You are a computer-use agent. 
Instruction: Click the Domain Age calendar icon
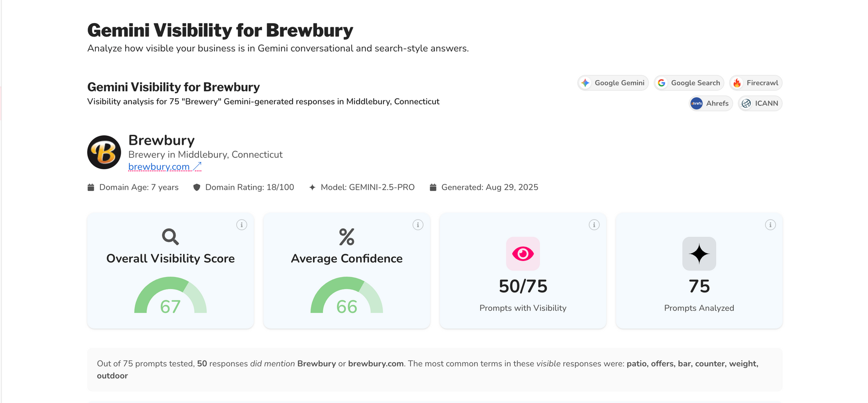click(91, 187)
